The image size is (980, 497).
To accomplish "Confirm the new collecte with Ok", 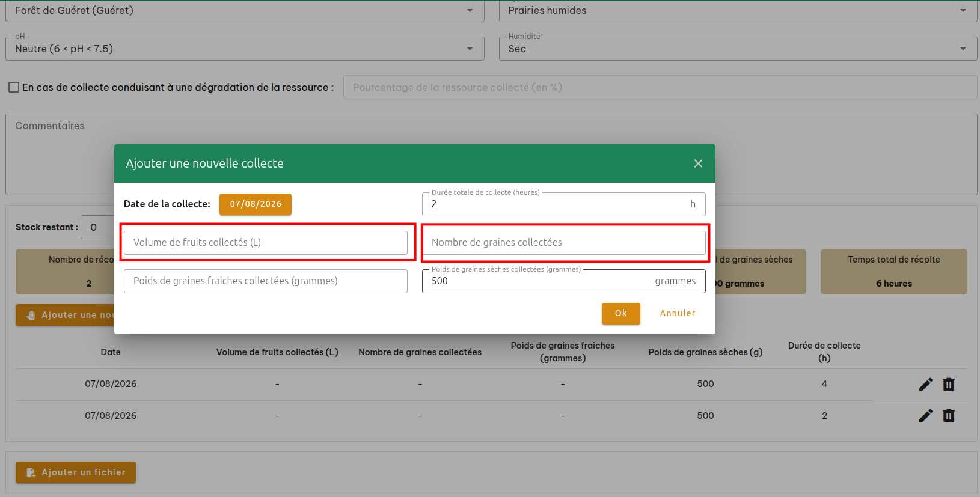I will coord(621,313).
